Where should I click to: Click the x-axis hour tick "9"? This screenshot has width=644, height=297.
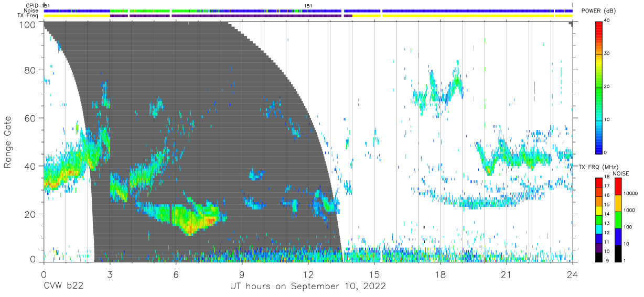[242, 274]
